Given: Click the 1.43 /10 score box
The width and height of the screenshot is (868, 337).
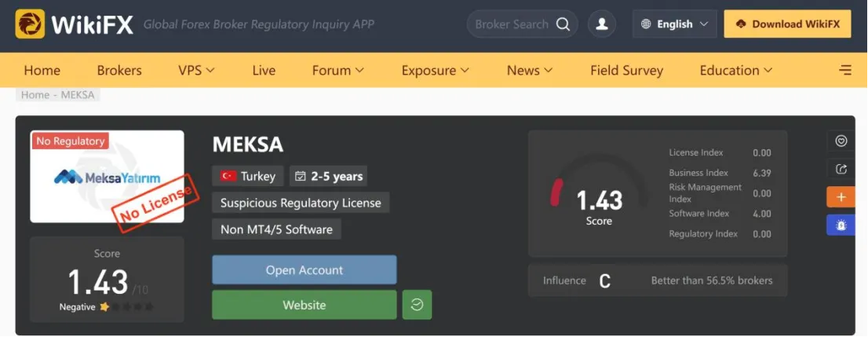Looking at the screenshot, I should pyautogui.click(x=107, y=280).
